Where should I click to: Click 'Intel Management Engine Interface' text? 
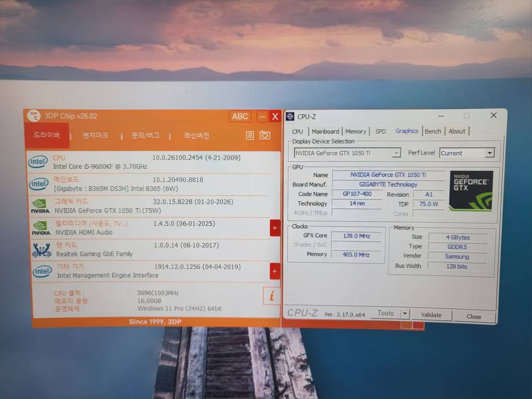107,275
